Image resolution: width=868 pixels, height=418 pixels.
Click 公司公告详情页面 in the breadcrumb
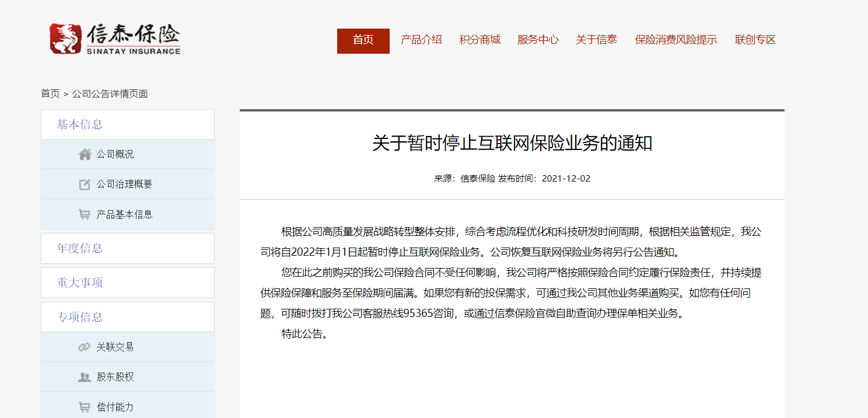click(x=110, y=93)
